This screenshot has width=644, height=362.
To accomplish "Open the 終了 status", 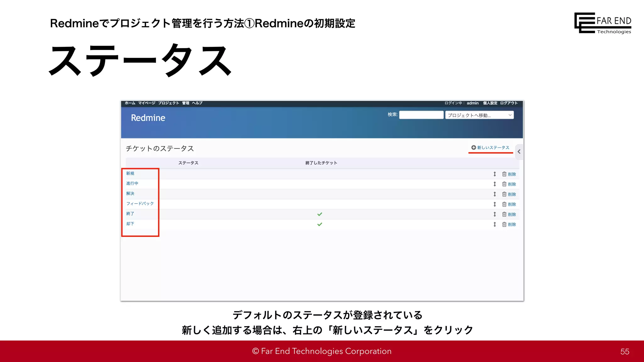I will point(130,214).
